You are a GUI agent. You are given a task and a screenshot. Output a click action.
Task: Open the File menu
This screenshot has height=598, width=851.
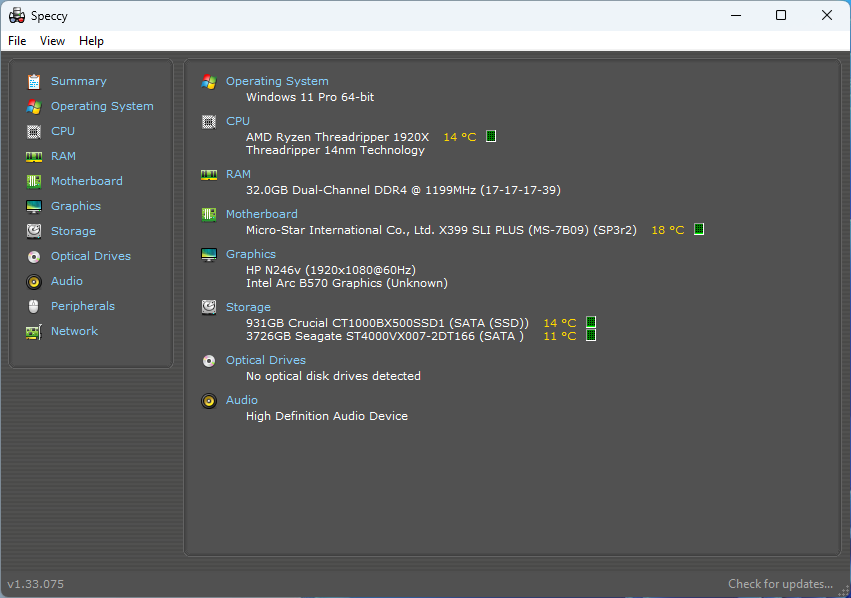pyautogui.click(x=17, y=41)
